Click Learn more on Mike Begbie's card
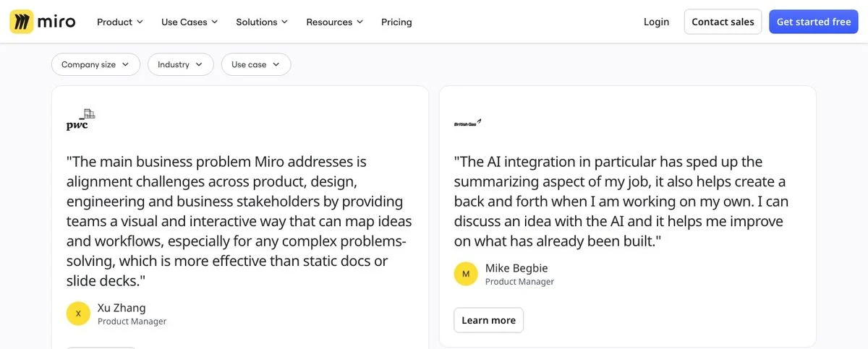This screenshot has height=349, width=868. [488, 320]
